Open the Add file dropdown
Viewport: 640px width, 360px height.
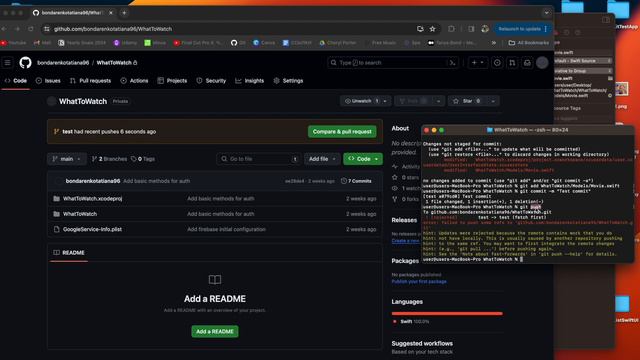(322, 159)
